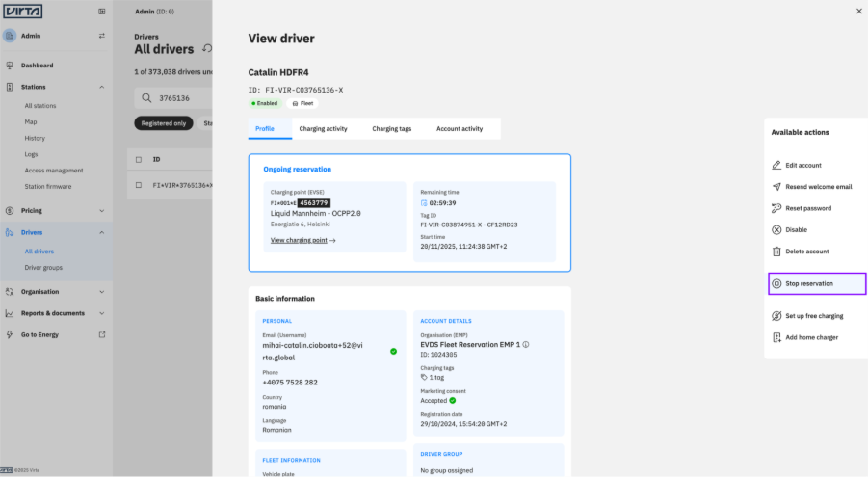Open Go to Energy external link icon
This screenshot has height=477, width=868.
point(102,334)
